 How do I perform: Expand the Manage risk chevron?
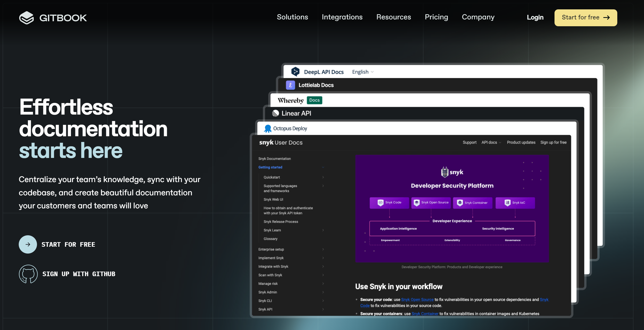point(323,283)
